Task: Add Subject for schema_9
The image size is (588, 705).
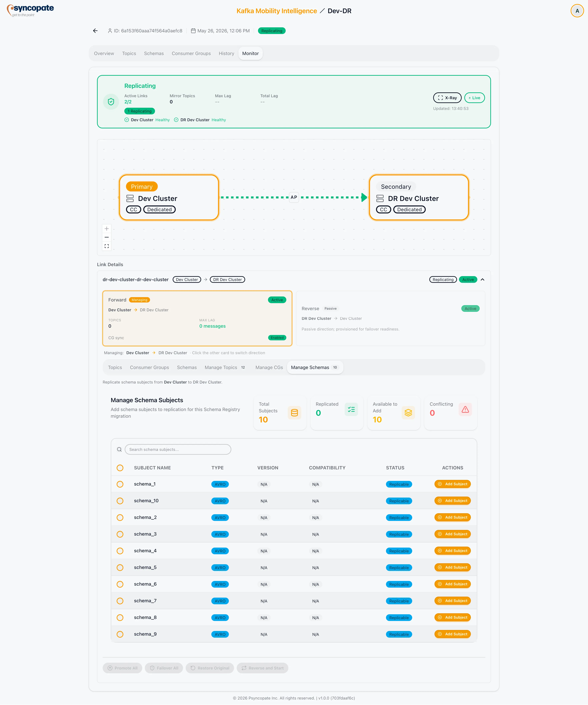Action: tap(452, 634)
